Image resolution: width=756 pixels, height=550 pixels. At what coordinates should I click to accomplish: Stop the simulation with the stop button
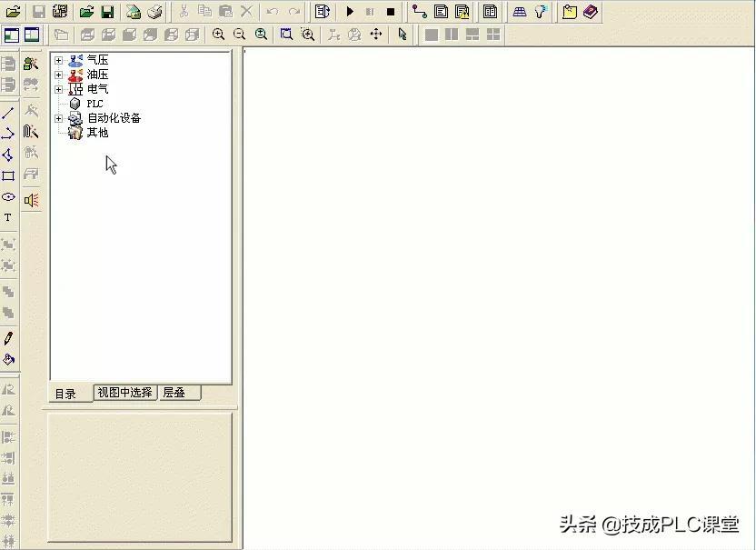(390, 12)
